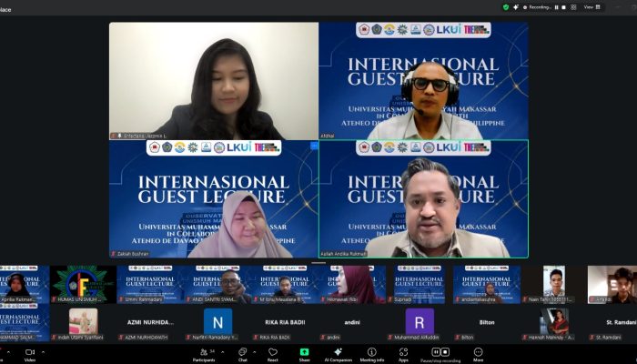Select ANDI SANTRI SYAM's video thumbnail
Viewport: 637px width, 364px height.
(217, 284)
